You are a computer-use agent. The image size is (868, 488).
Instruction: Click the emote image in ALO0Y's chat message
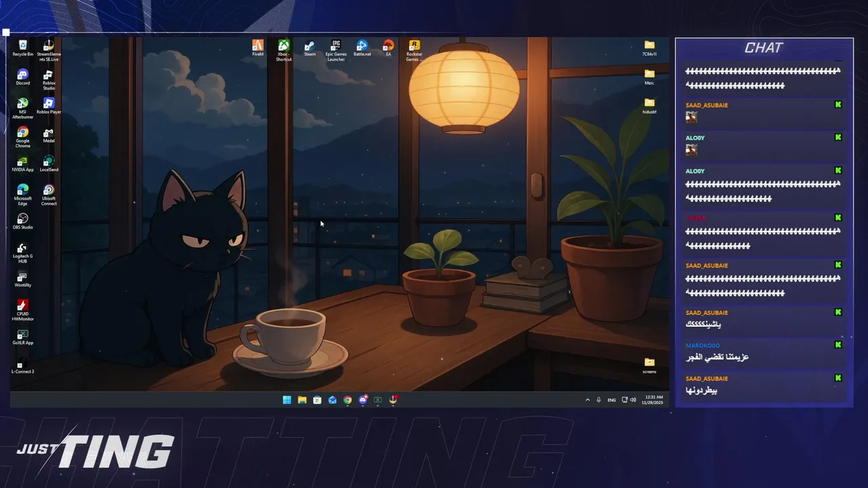pos(691,150)
